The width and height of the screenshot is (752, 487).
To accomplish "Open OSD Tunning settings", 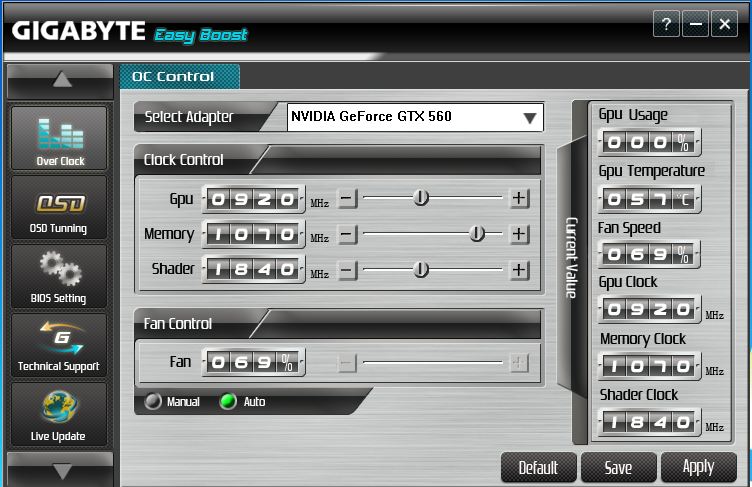I will 59,208.
